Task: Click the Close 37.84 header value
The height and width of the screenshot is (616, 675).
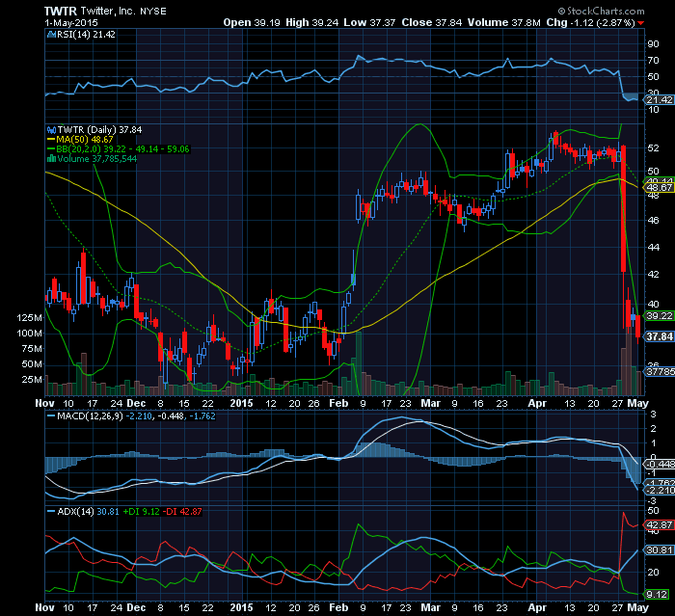Action: tap(431, 23)
